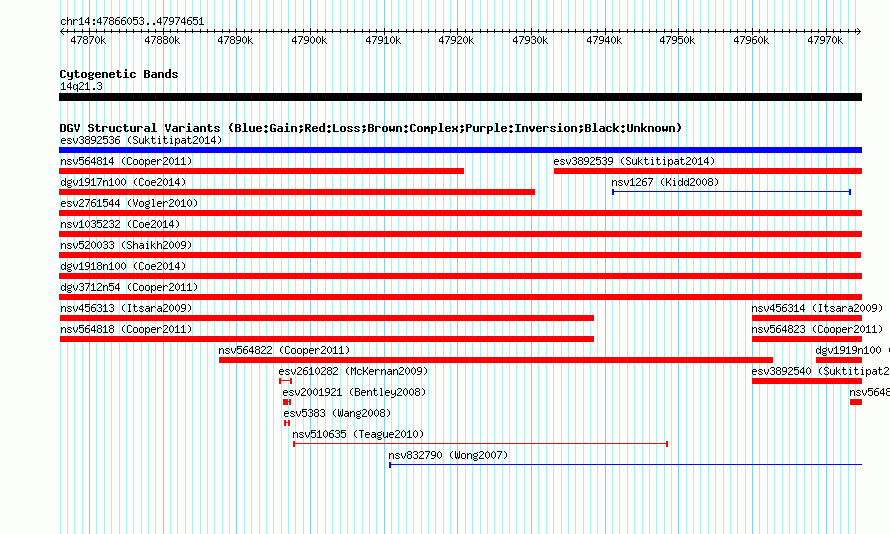890x534 pixels.
Task: Open nsv510635 (Teague2010) variant label
Action: click(x=358, y=434)
